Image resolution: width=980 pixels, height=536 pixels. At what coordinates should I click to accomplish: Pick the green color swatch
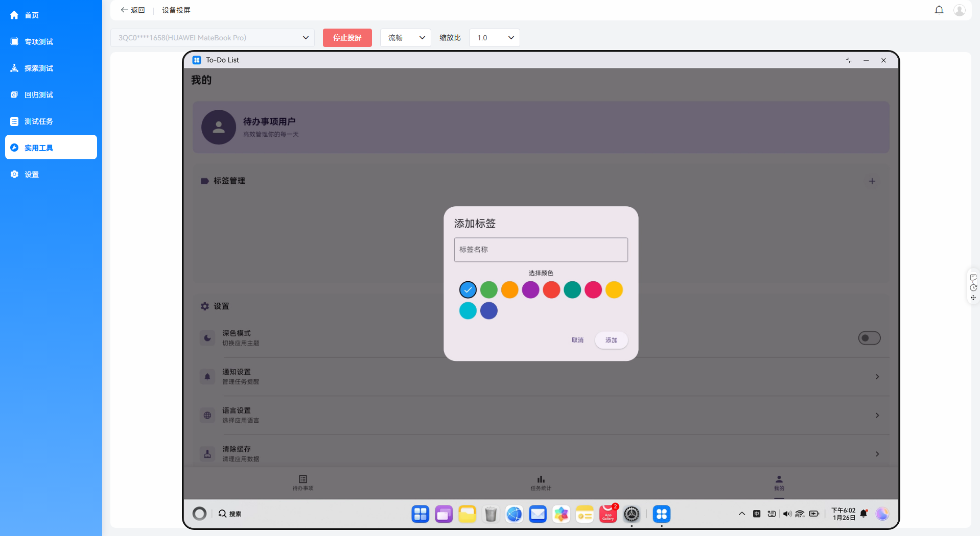pos(488,289)
